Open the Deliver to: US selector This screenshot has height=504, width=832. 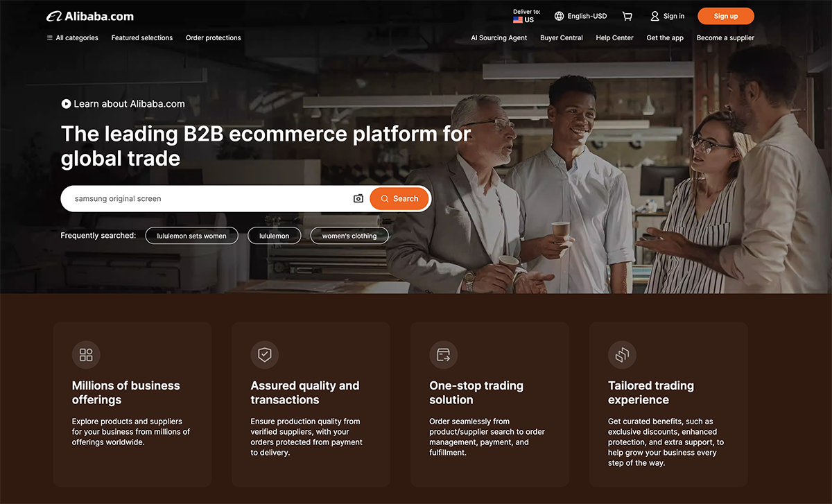click(x=526, y=16)
